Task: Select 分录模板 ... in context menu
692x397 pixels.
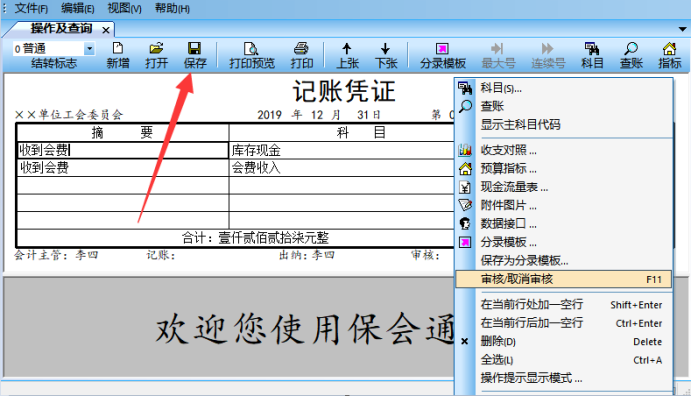Action: [564, 242]
